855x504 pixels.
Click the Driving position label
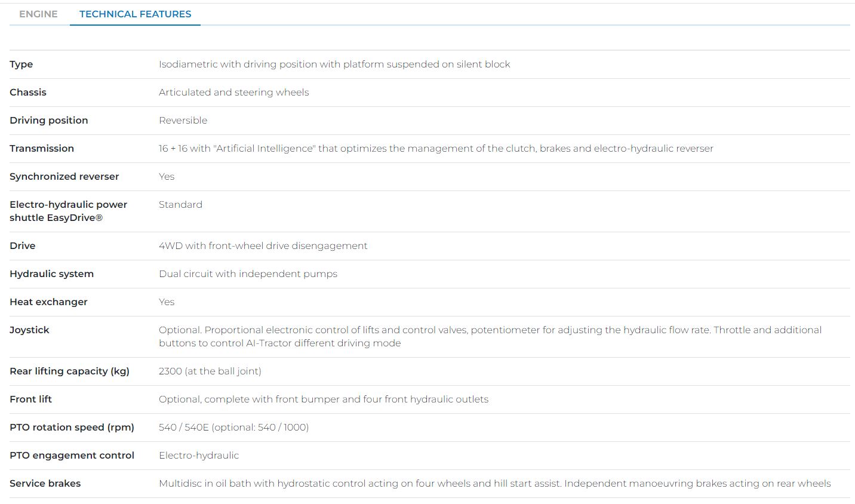tap(49, 121)
